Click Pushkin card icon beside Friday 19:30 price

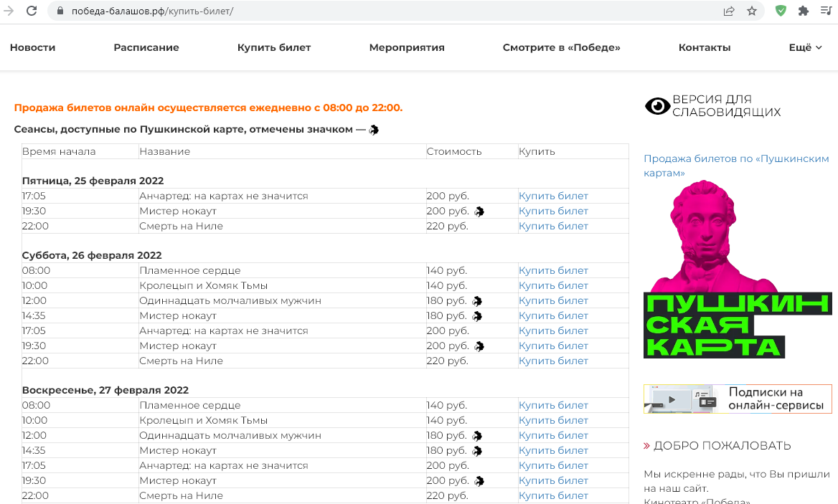point(479,211)
